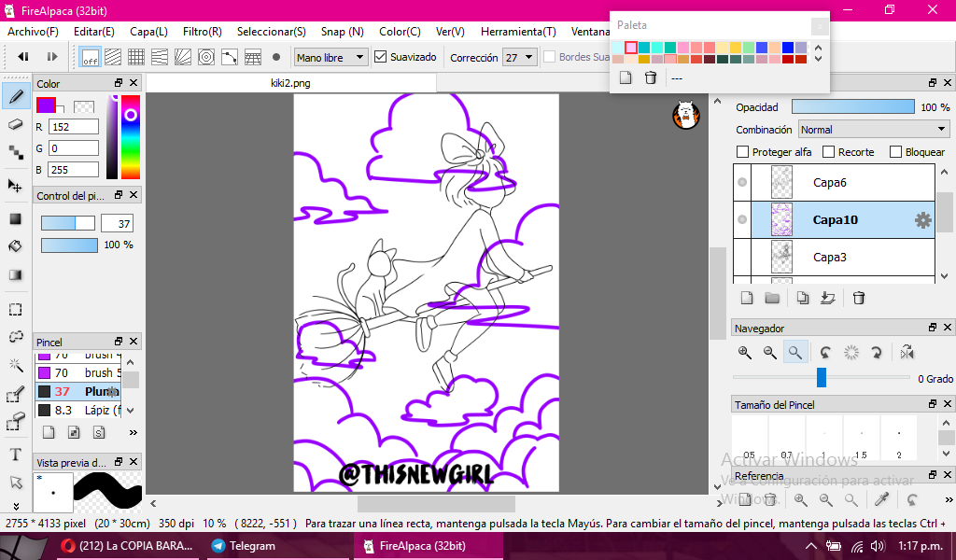Open the Archivo menu
This screenshot has width=956, height=560.
(33, 31)
